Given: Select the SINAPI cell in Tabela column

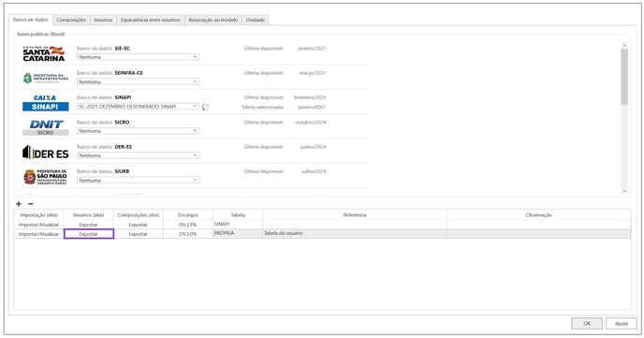Looking at the screenshot, I should point(238,225).
